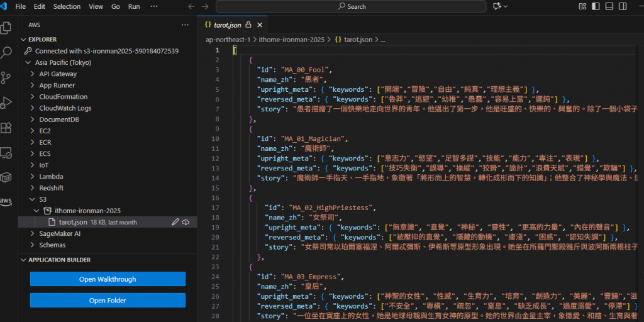644x322 pixels.
Task: Toggle the primary side bar
Action: [596, 6]
